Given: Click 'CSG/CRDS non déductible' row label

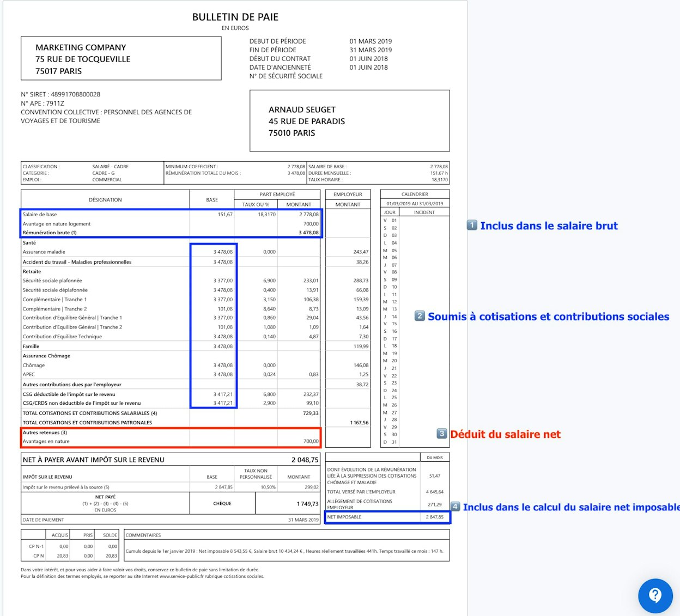Looking at the screenshot, I should [82, 404].
